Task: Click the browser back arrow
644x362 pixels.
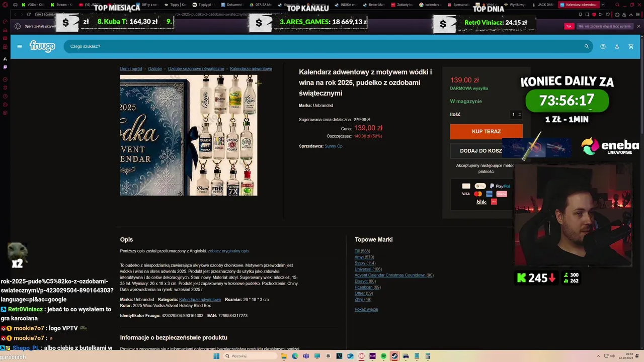Action: (14, 15)
